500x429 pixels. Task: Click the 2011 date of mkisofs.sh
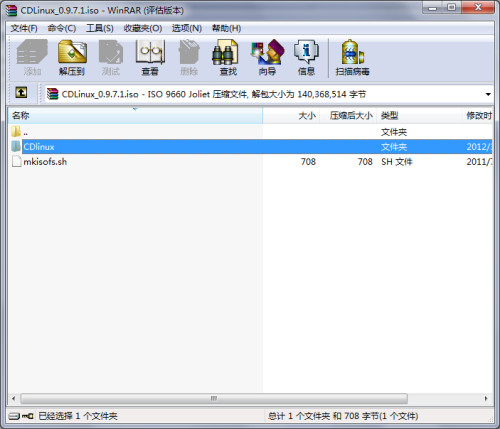click(479, 162)
